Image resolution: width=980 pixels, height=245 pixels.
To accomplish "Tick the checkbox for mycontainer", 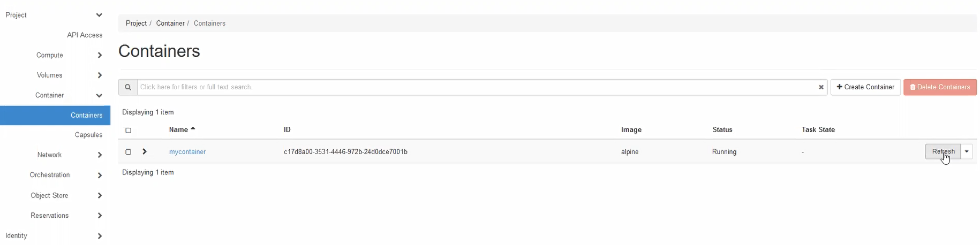I will coord(128,152).
